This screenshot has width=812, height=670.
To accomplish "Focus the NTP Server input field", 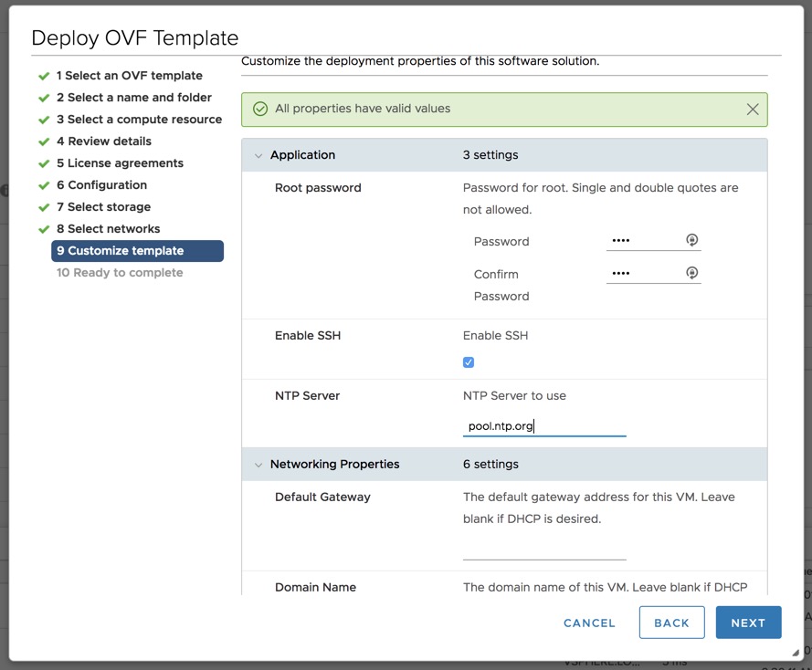I will pyautogui.click(x=543, y=426).
